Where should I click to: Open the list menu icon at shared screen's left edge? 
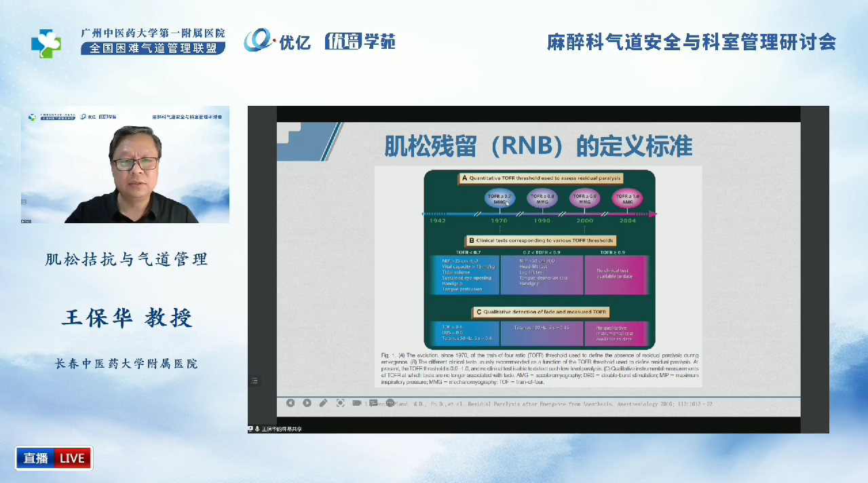(255, 381)
